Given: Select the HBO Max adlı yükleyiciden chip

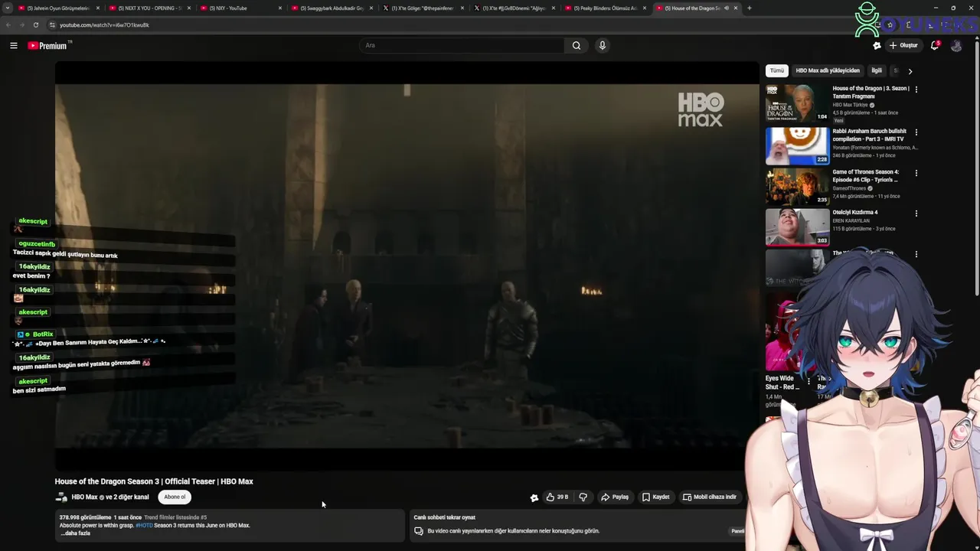Looking at the screenshot, I should tap(828, 70).
